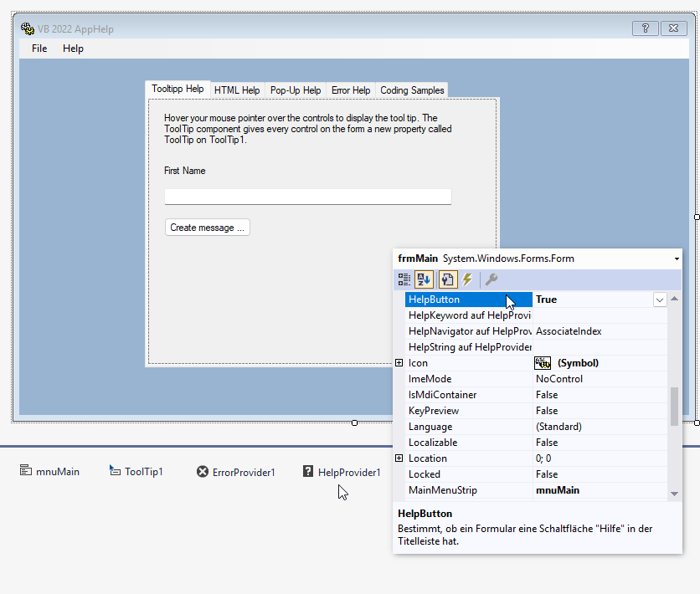Sort properties alphabetically
Viewport: 700px width, 594px height.
(x=425, y=279)
